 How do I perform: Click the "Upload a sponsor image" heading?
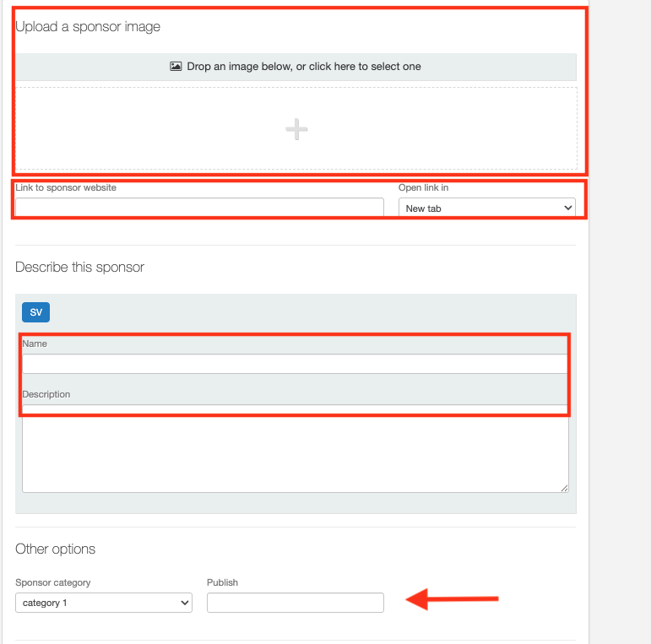click(x=88, y=27)
